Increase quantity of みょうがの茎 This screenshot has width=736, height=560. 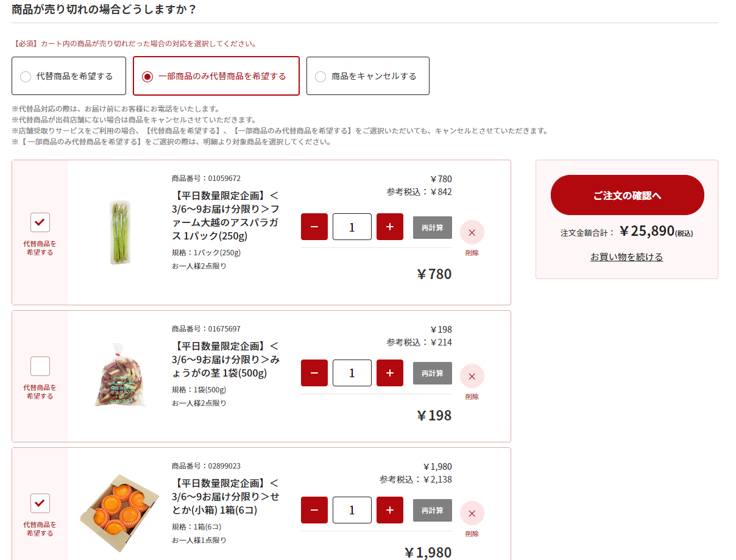pos(390,373)
